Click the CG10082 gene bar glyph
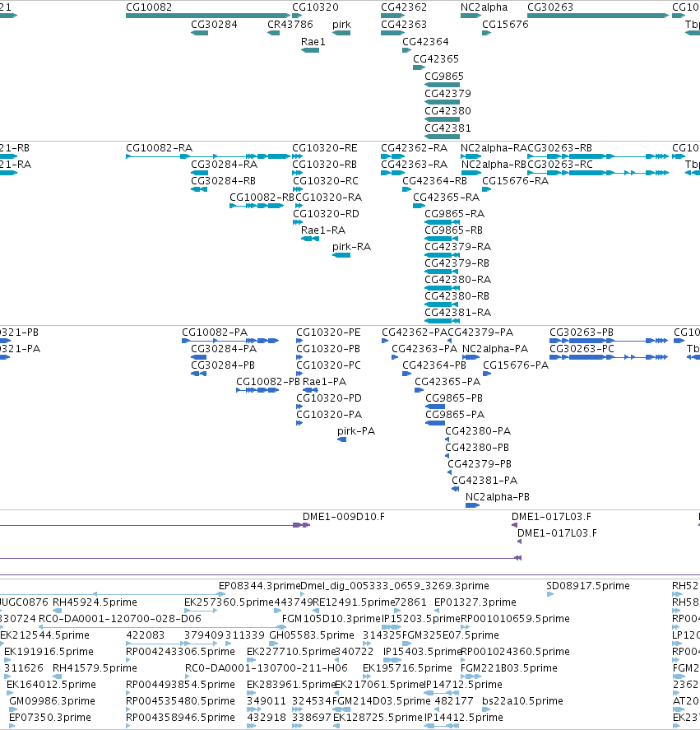The height and width of the screenshot is (730, 700). coord(208,16)
